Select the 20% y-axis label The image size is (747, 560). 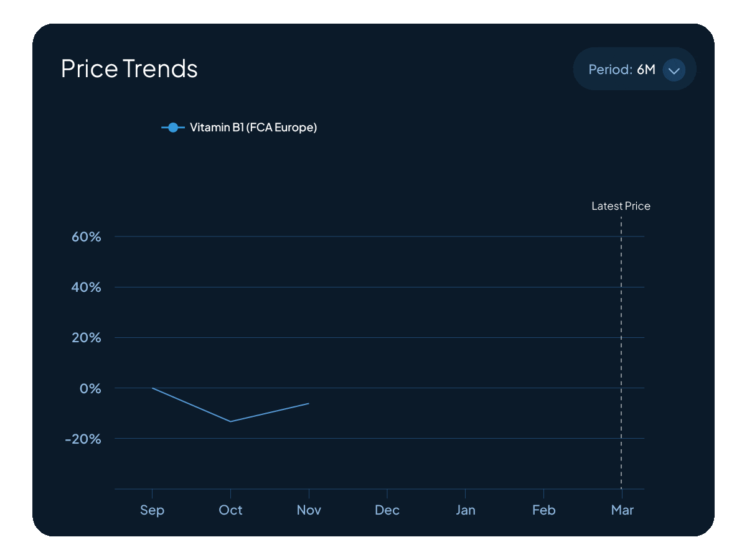point(86,338)
